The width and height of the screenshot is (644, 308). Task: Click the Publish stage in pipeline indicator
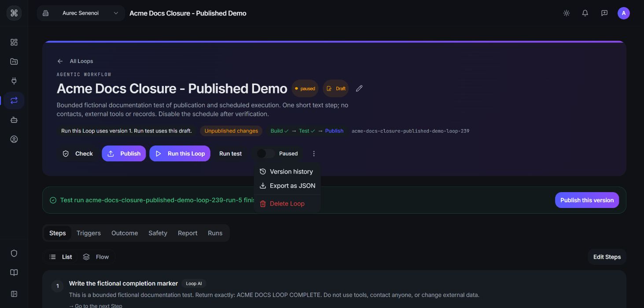(x=334, y=131)
